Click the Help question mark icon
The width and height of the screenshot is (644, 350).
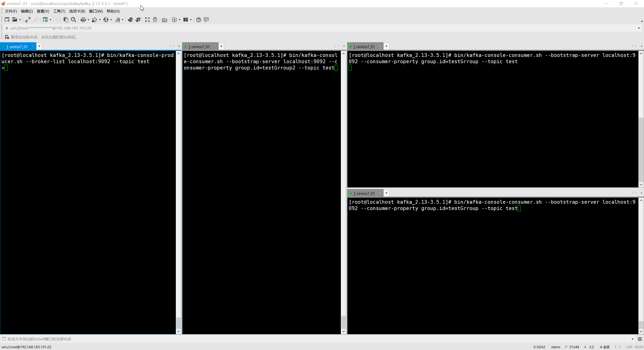coord(198,20)
